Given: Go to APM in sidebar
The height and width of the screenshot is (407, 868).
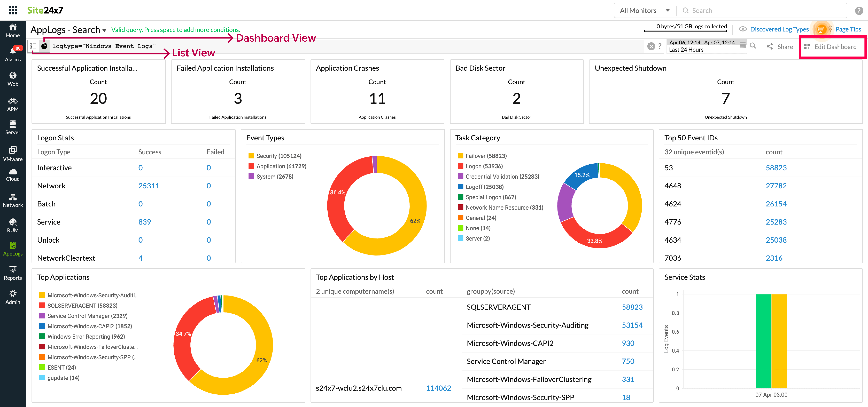Looking at the screenshot, I should pyautogui.click(x=13, y=104).
